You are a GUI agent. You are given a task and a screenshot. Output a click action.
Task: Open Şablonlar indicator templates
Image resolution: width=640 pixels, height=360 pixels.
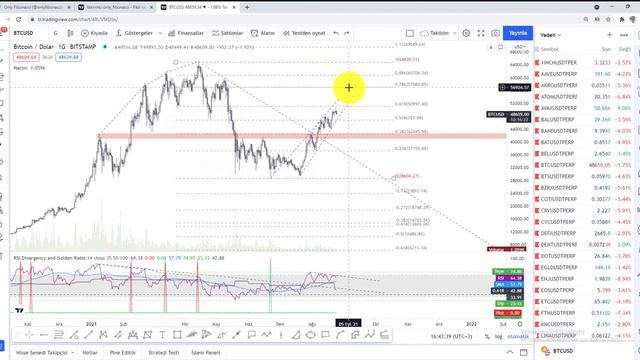click(227, 33)
